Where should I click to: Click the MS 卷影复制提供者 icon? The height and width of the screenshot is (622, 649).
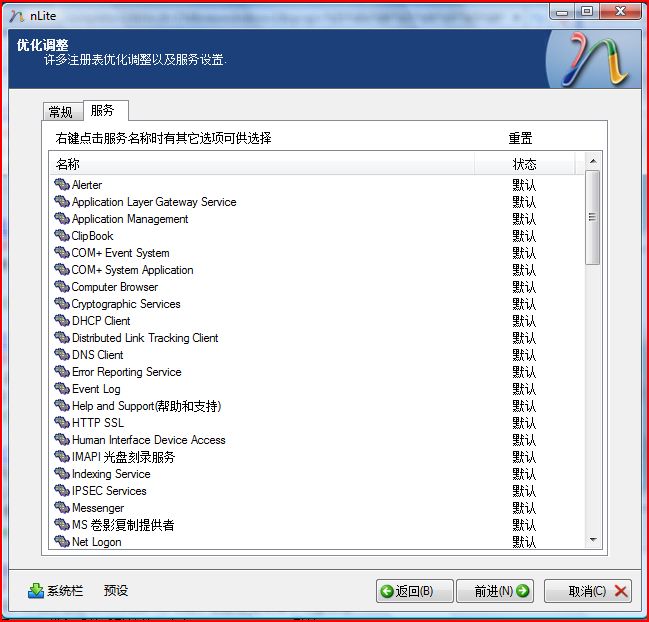pyautogui.click(x=62, y=524)
